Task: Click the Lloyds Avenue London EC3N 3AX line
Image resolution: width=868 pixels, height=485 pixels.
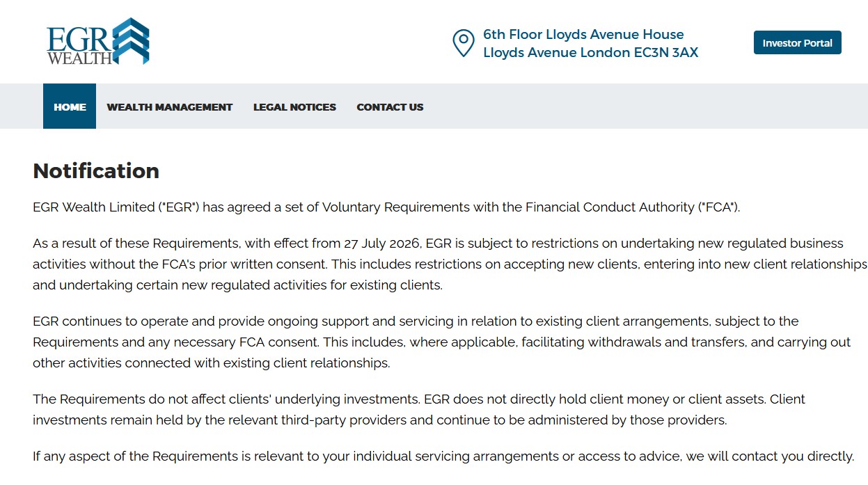Action: [590, 52]
